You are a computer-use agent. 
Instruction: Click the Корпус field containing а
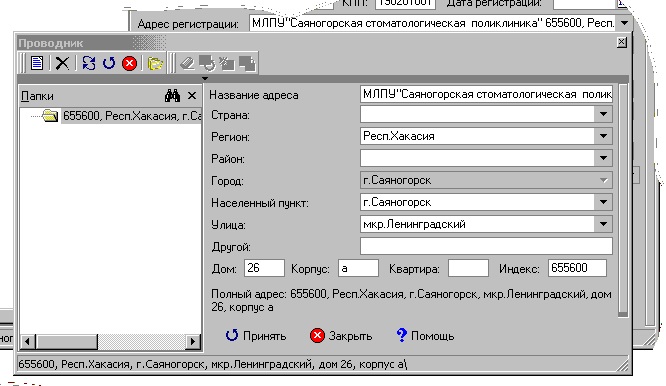tap(358, 268)
